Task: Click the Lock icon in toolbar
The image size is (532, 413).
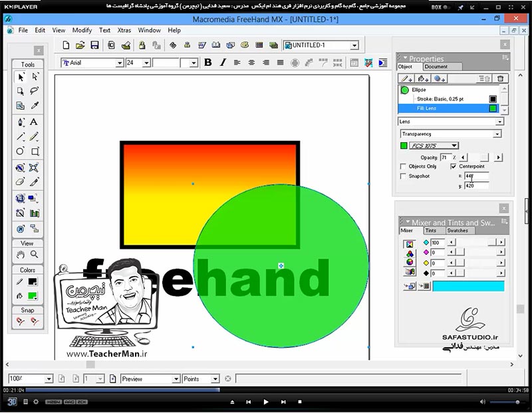Action: tap(142, 45)
